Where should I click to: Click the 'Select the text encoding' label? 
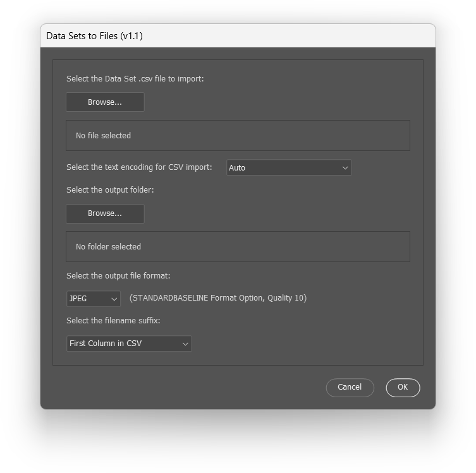(139, 167)
